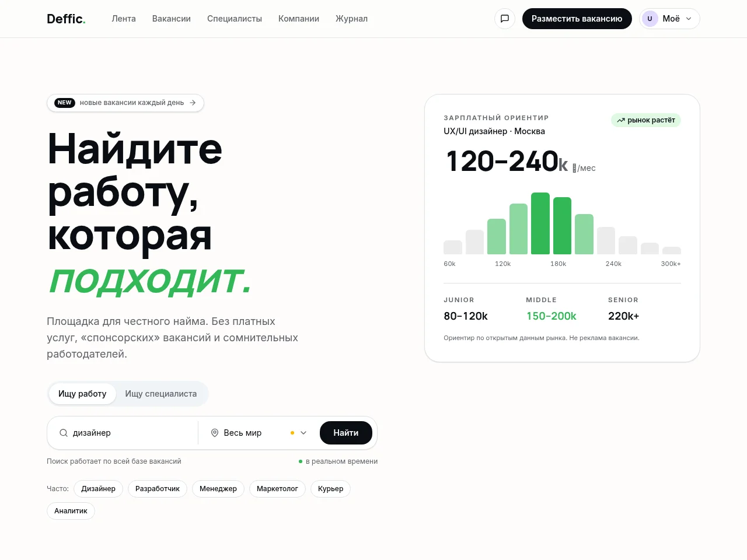Click the search magnifier icon

(64, 433)
